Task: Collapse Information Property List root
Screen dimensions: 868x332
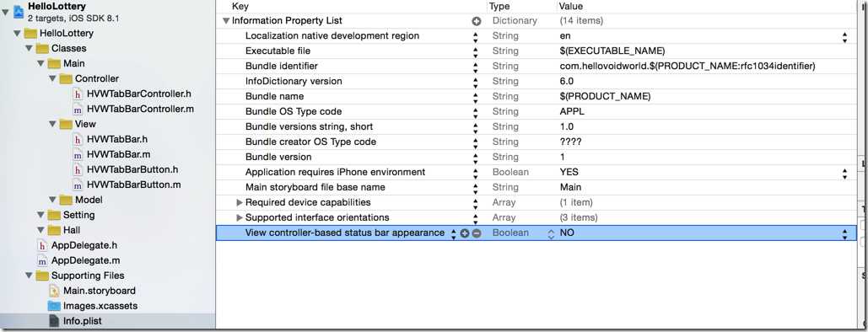Action: [x=226, y=21]
